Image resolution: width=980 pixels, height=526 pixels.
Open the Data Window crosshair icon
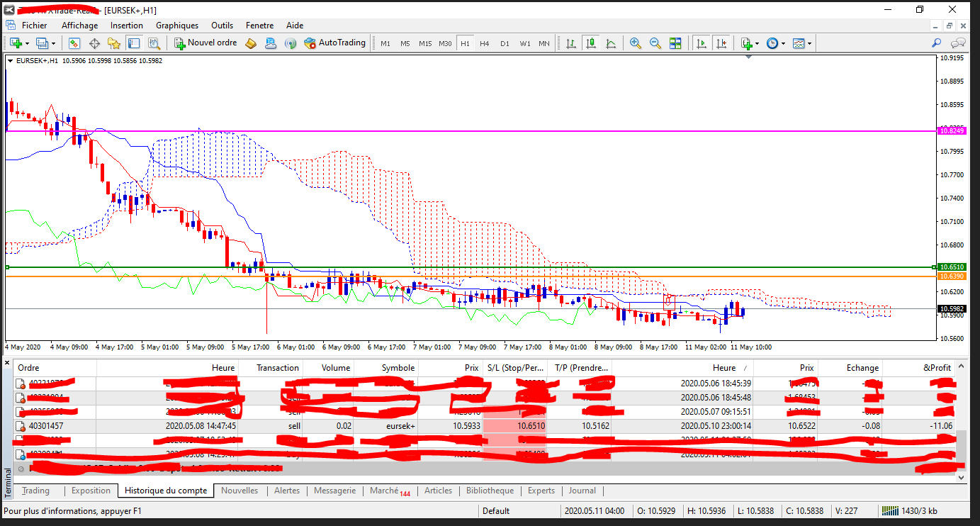(94, 43)
